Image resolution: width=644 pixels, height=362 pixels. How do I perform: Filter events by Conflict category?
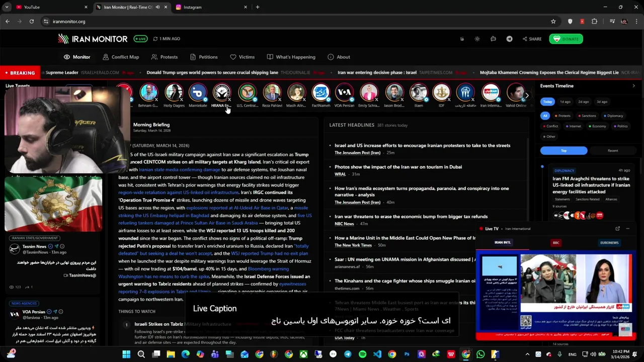click(x=551, y=126)
